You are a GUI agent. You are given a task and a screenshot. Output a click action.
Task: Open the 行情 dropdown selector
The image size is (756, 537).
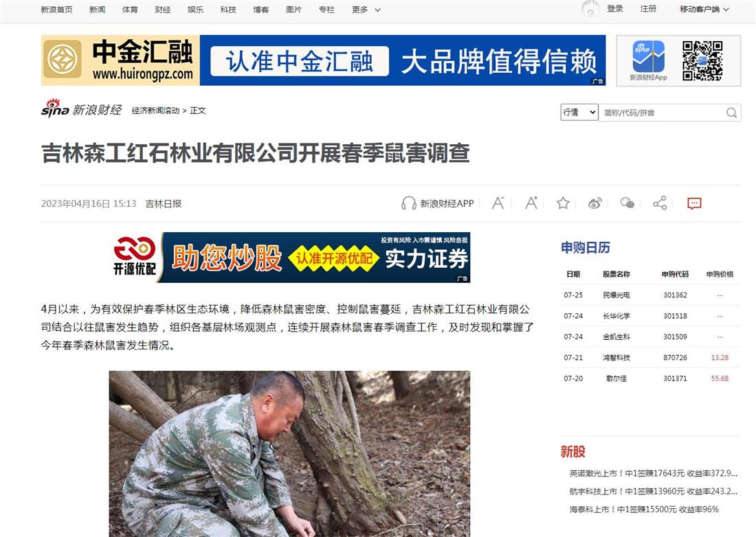pos(579,112)
